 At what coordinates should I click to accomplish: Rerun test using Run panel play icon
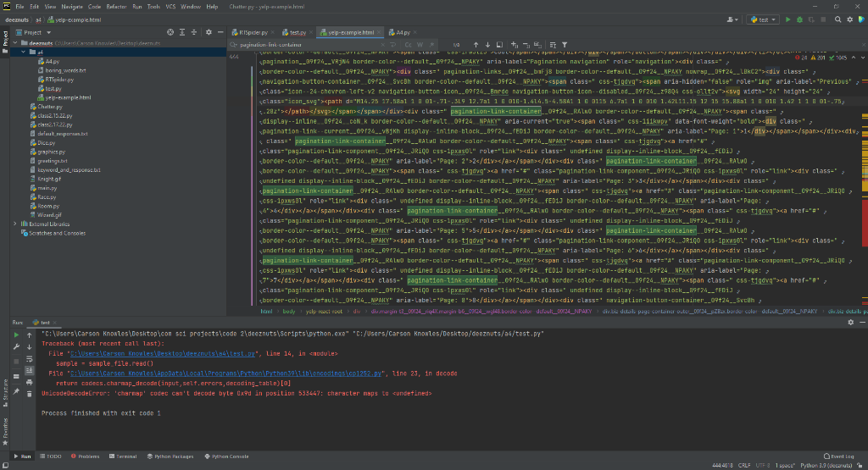(x=16, y=335)
